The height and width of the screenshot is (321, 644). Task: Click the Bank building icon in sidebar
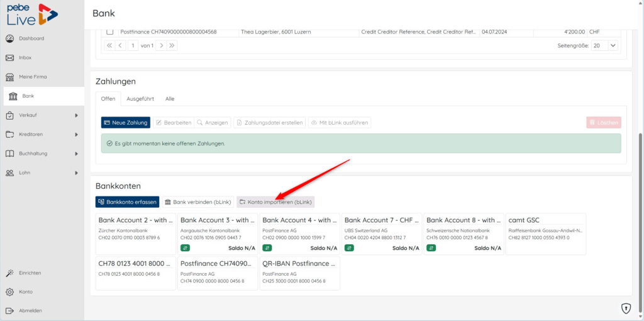click(13, 96)
